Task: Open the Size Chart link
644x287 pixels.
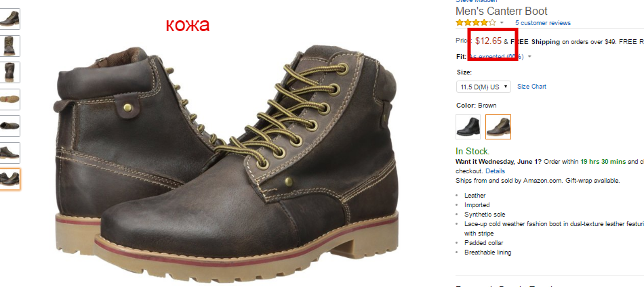Action: pyautogui.click(x=531, y=87)
